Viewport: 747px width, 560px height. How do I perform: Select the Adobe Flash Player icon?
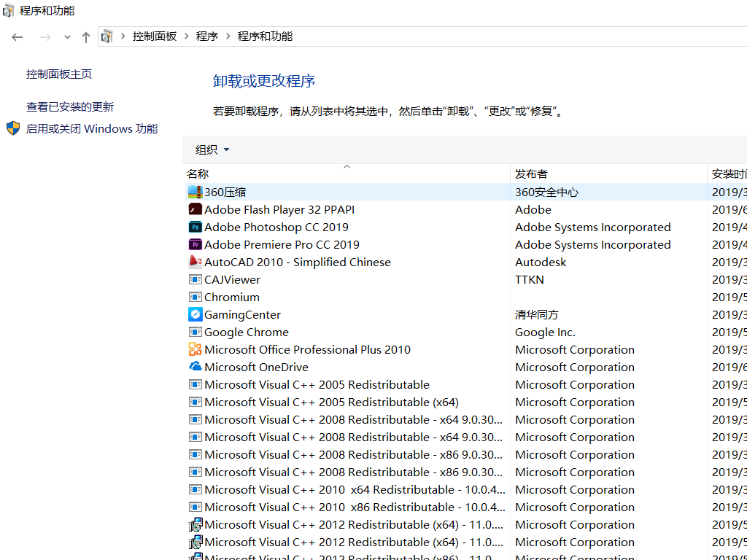pyautogui.click(x=195, y=209)
